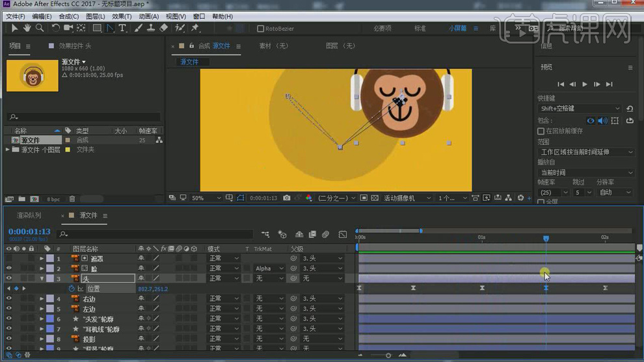Click the trash delete icon in project panel
Image resolution: width=644 pixels, height=362 pixels.
click(x=72, y=199)
